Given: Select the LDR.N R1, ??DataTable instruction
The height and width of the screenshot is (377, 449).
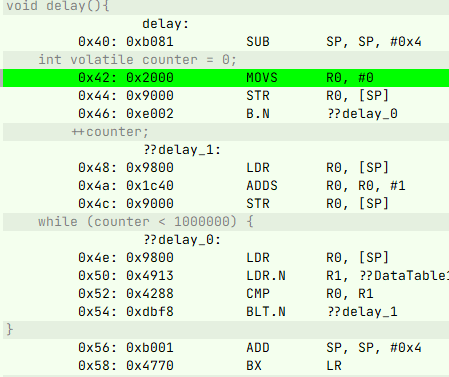Looking at the screenshot, I should [x=226, y=276].
